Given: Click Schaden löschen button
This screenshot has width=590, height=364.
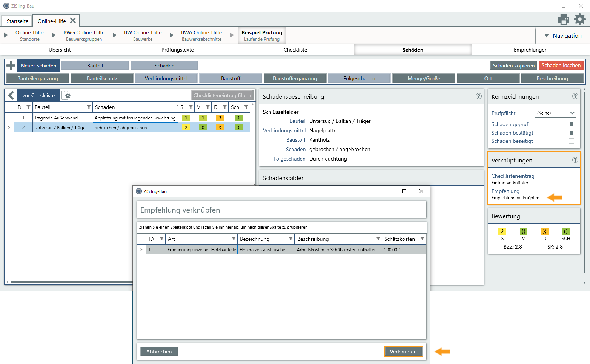Looking at the screenshot, I should tap(561, 66).
